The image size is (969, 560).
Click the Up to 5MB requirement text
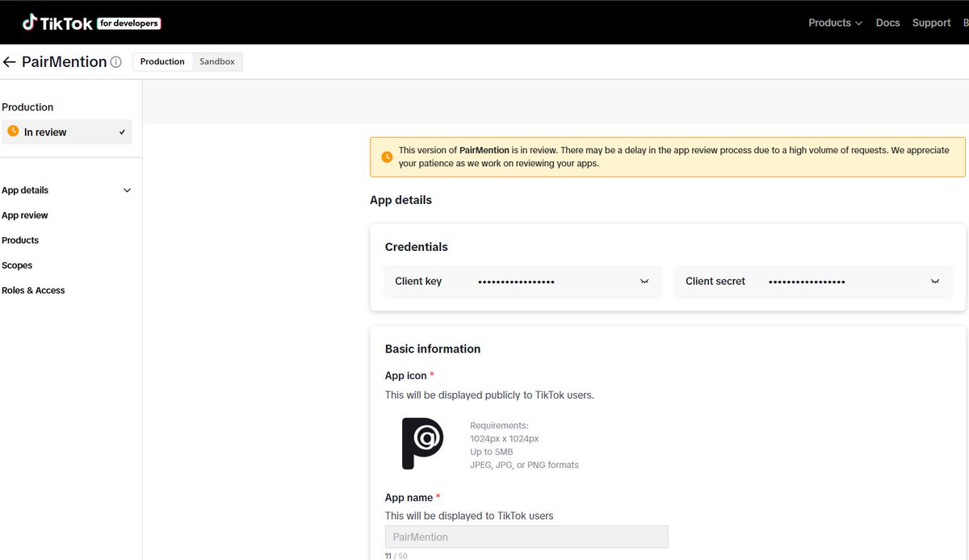click(x=491, y=452)
